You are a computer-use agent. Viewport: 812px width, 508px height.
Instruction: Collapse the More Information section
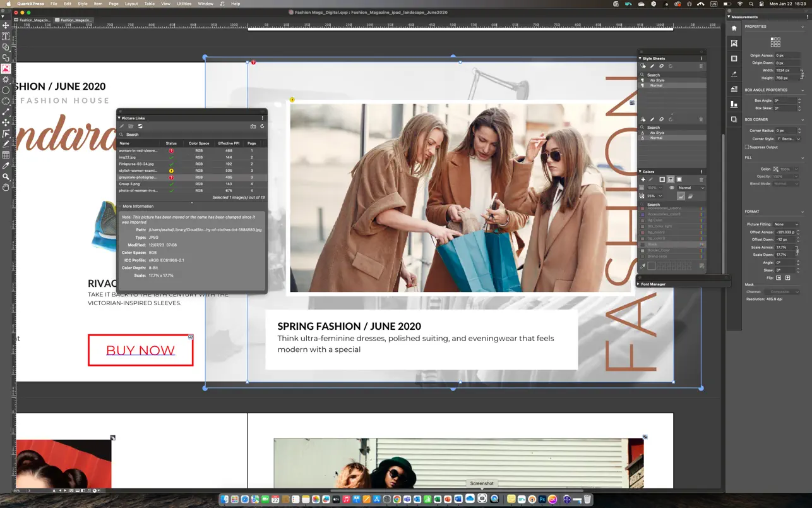point(119,207)
